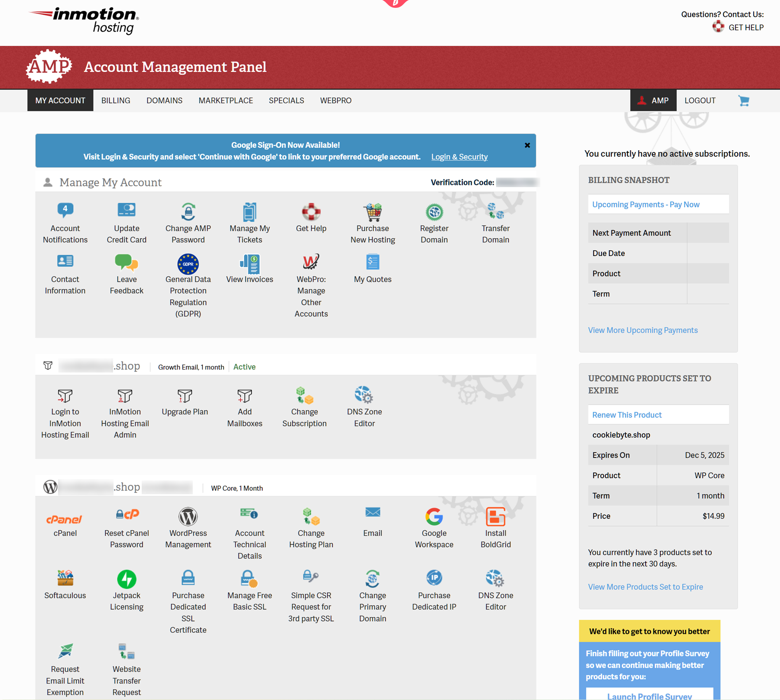The width and height of the screenshot is (780, 700).
Task: Open Google Workspace icon
Action: tap(434, 517)
